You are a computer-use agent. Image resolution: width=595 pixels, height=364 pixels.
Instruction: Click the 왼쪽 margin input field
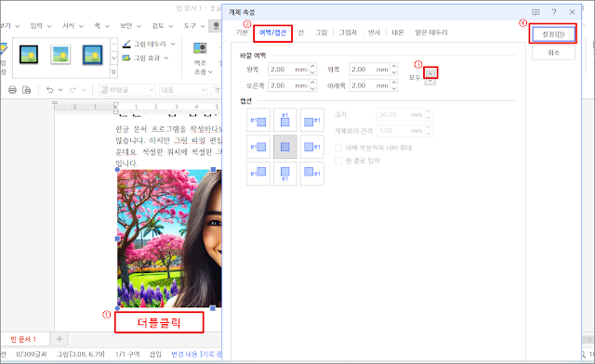click(288, 70)
